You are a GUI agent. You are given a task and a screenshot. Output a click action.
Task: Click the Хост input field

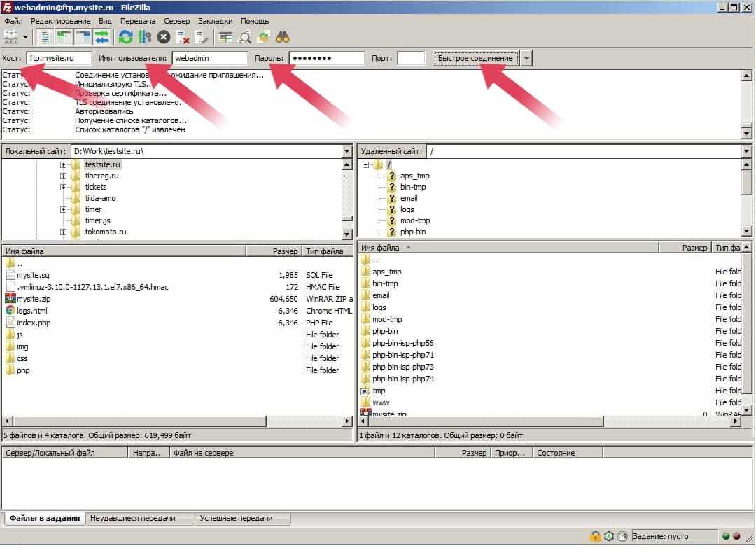(x=58, y=58)
